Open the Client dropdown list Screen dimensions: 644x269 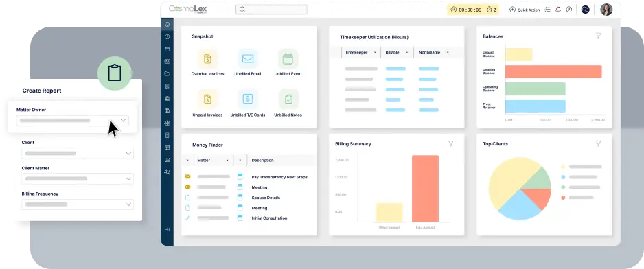pos(78,153)
